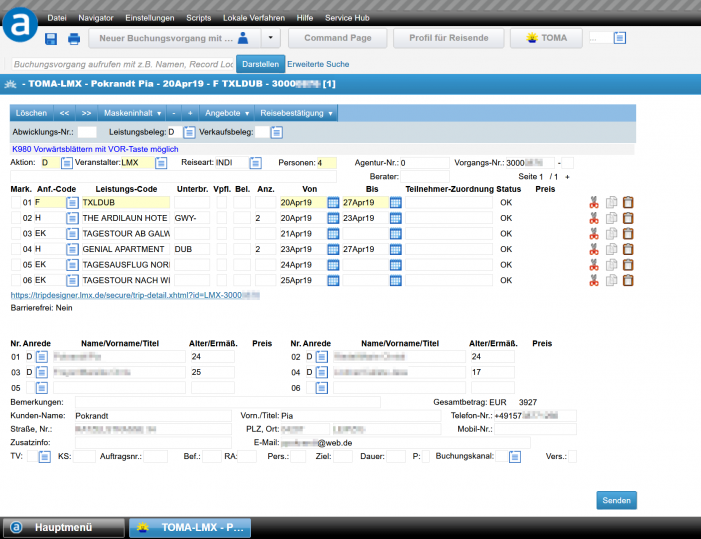Expand Neuer Buchungsvorgang dropdown arrow
This screenshot has width=701, height=539.
(x=270, y=38)
